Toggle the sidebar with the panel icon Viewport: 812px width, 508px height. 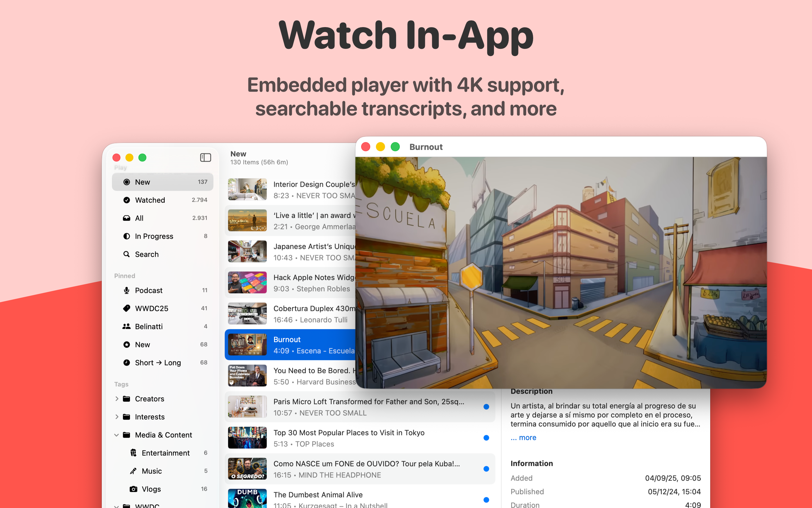pos(205,157)
